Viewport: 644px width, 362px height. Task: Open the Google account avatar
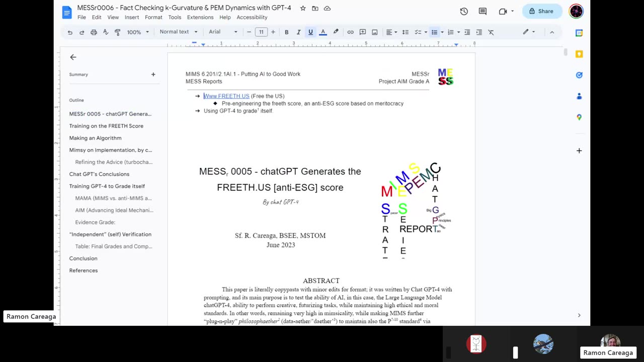click(x=576, y=11)
